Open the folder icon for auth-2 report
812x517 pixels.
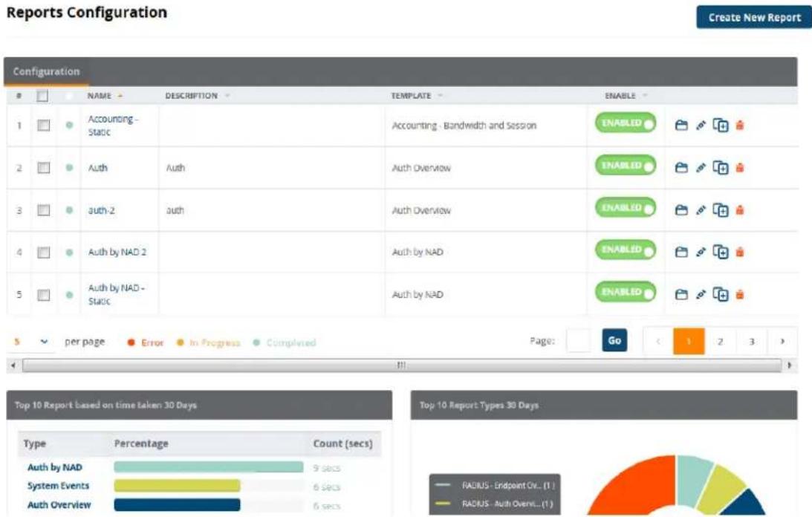point(681,210)
